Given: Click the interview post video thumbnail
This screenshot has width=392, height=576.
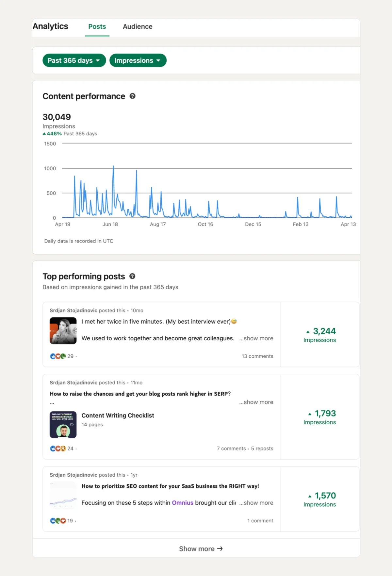Looking at the screenshot, I should (x=63, y=330).
